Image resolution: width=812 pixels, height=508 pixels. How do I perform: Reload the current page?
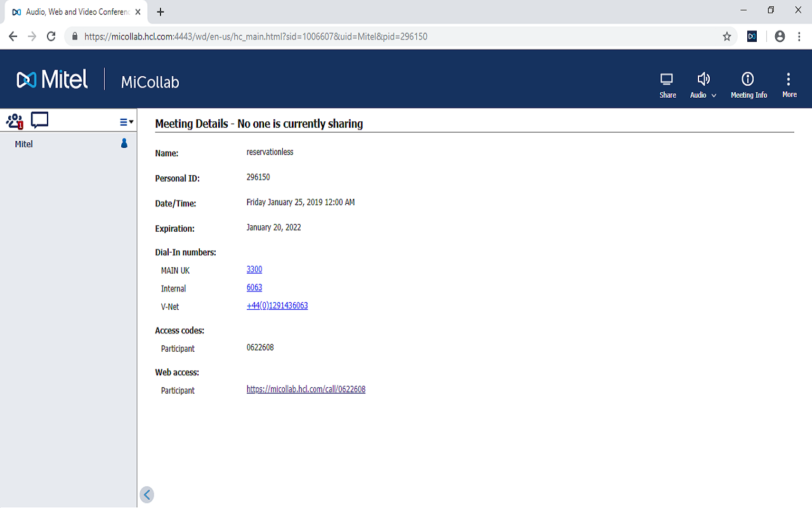51,36
